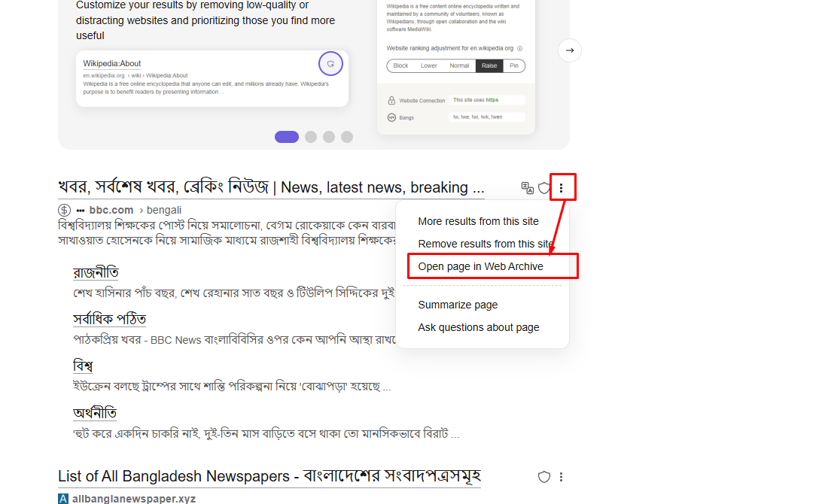
Task: Go to fourth carousel slide dot
Action: pyautogui.click(x=347, y=137)
